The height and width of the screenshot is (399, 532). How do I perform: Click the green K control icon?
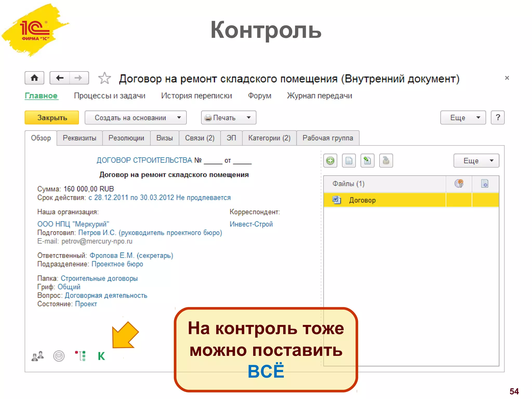[x=102, y=356]
